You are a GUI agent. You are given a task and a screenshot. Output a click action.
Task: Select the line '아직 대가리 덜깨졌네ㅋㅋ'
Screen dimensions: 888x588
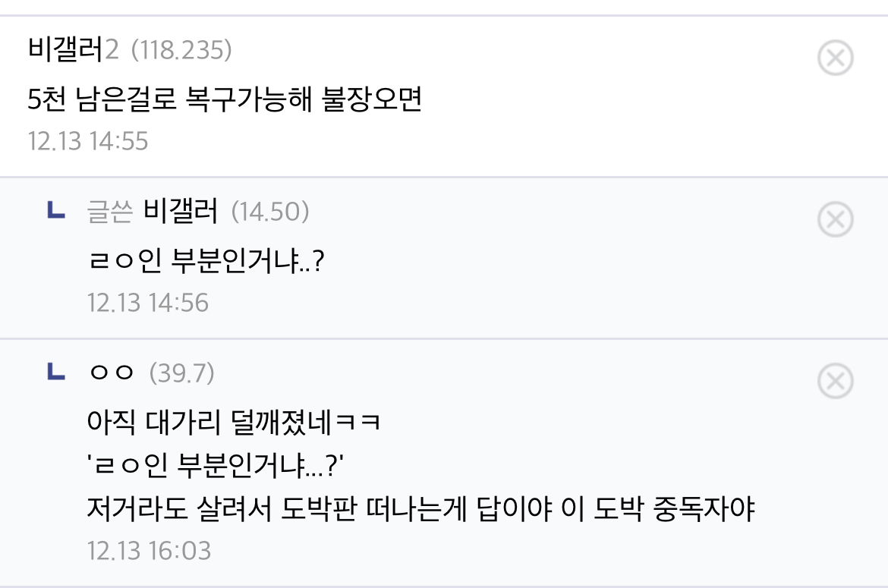click(234, 423)
